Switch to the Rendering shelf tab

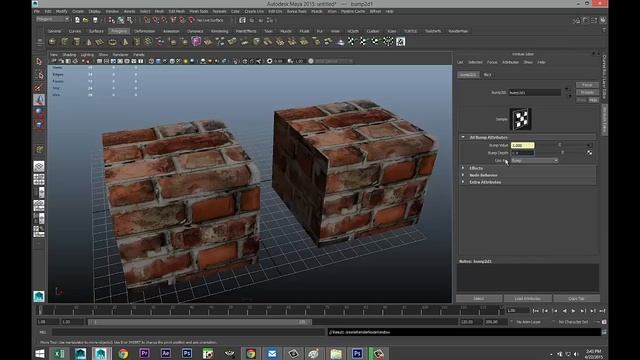click(x=220, y=31)
